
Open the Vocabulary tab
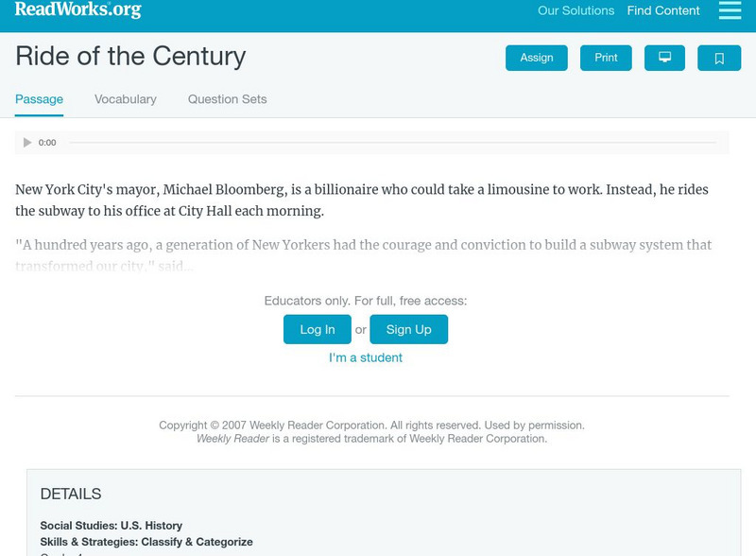click(x=126, y=99)
